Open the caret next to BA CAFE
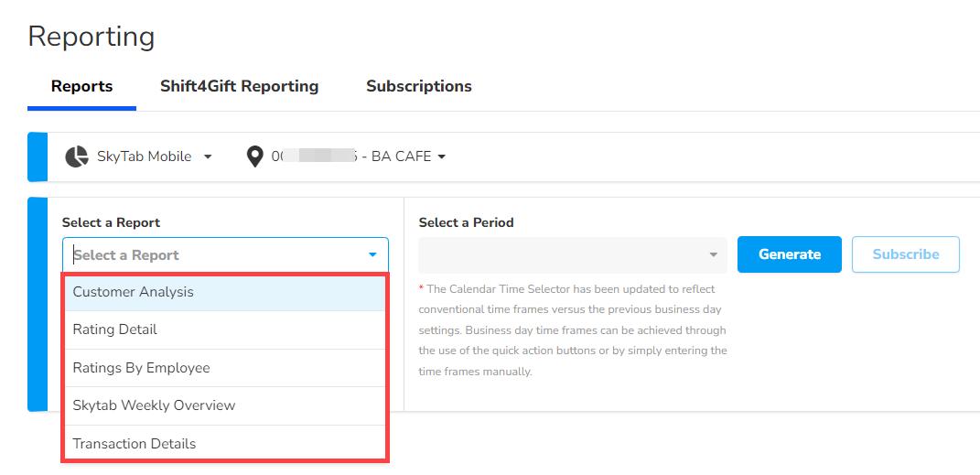Screen dimensions: 980x475 pyautogui.click(x=442, y=157)
